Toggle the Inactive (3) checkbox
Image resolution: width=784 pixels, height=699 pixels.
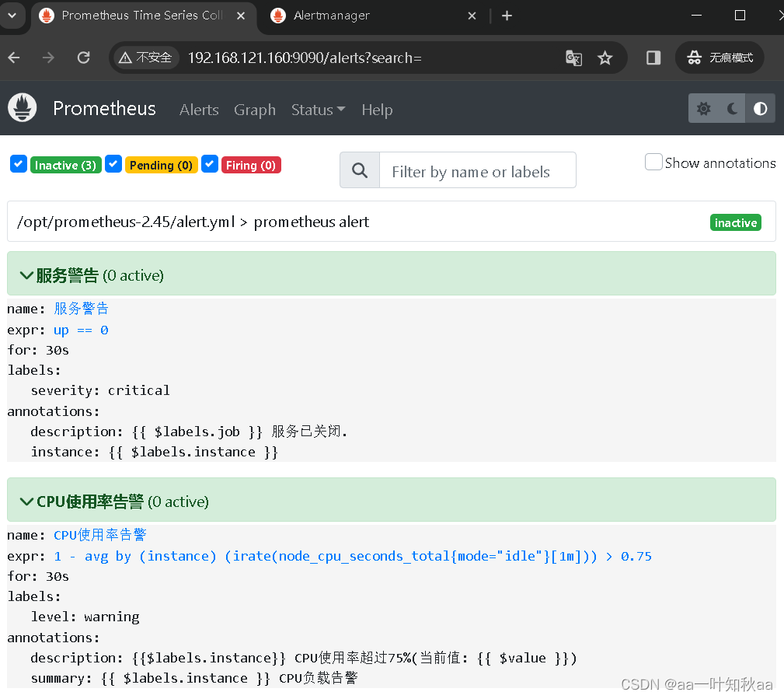pos(19,164)
